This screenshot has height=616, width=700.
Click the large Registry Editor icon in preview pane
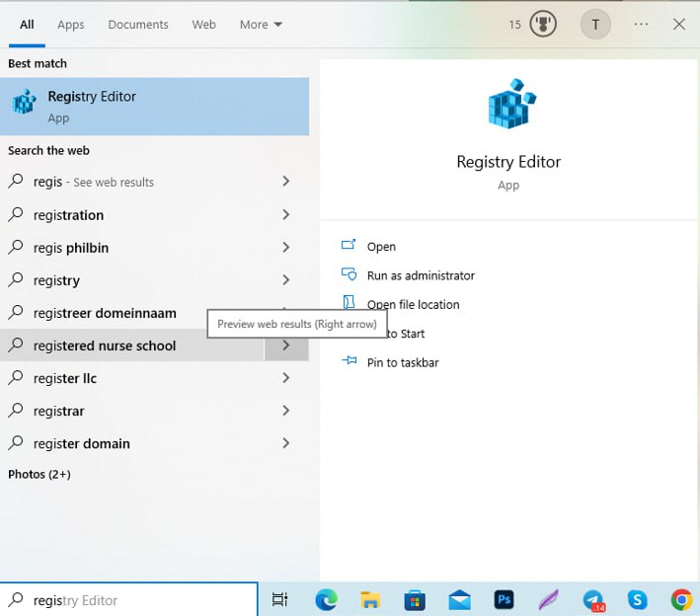[x=511, y=104]
